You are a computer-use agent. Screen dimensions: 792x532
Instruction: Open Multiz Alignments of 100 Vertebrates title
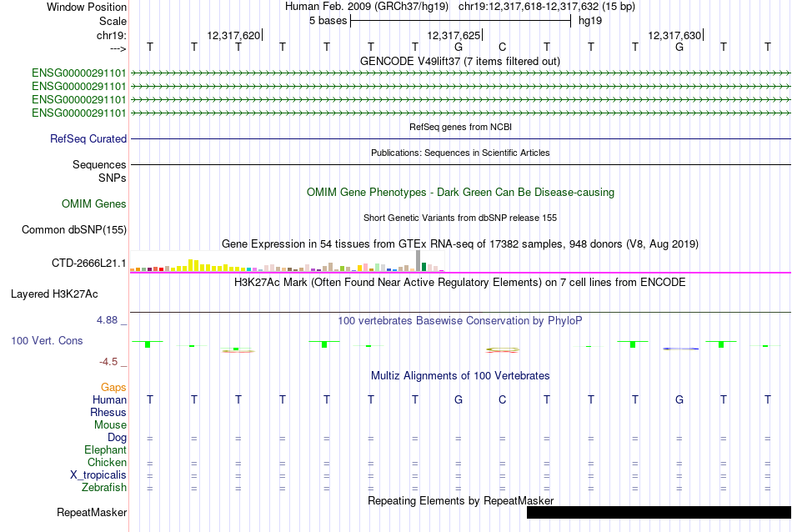point(460,375)
